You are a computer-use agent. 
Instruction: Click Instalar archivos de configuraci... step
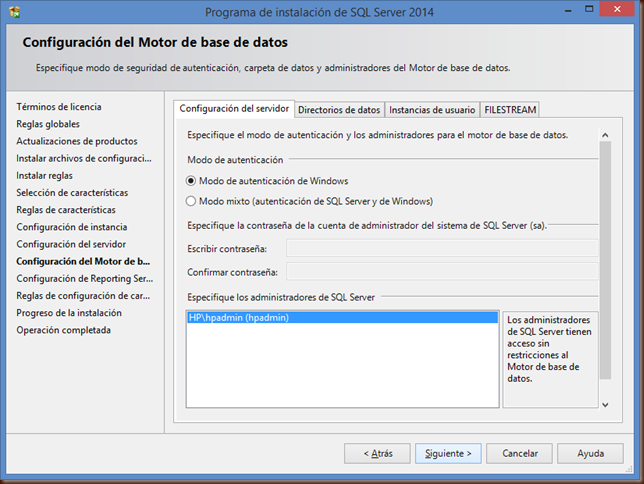[84, 159]
